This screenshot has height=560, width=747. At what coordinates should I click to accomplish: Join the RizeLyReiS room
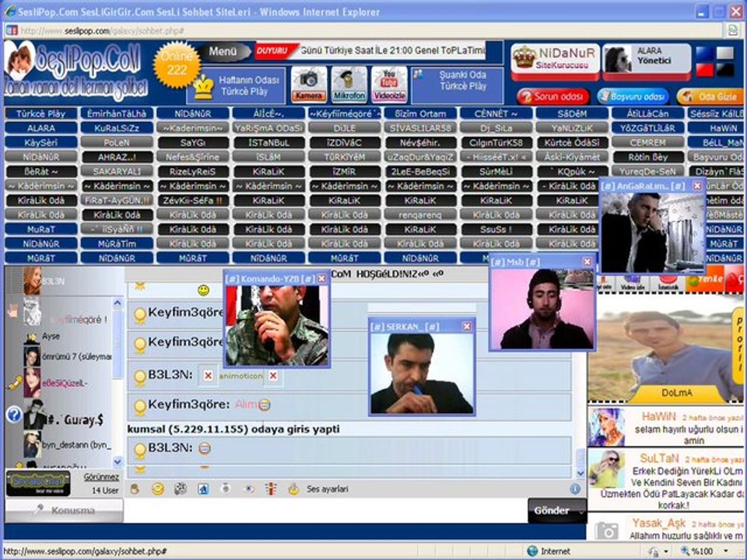(x=193, y=171)
